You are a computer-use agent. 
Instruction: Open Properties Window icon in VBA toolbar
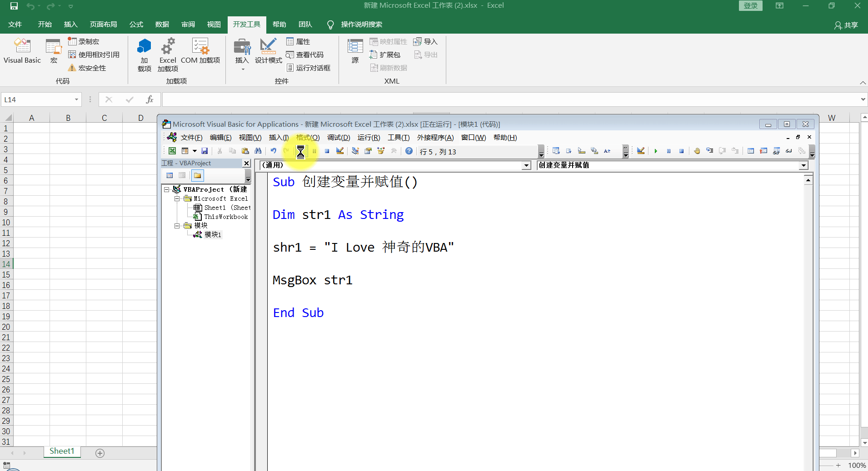(x=368, y=151)
